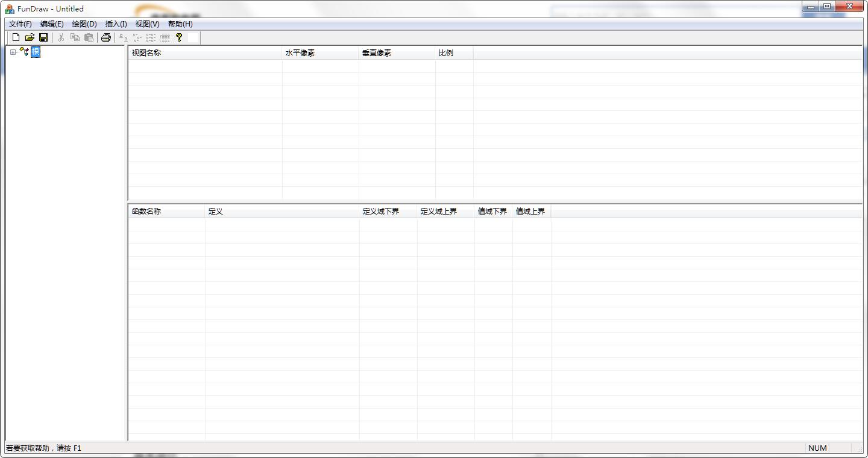Viewport: 868px width, 458px height.
Task: Click the Save floppy disk icon
Action: (43, 37)
